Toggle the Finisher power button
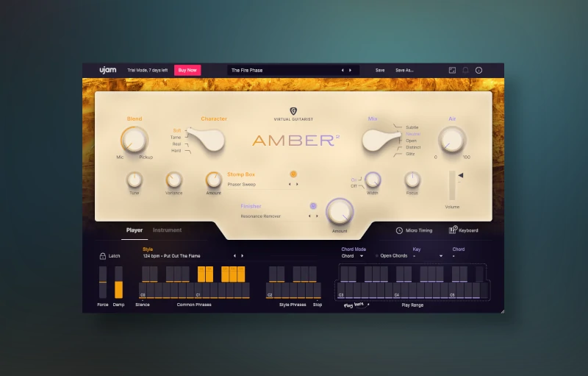 [313, 206]
